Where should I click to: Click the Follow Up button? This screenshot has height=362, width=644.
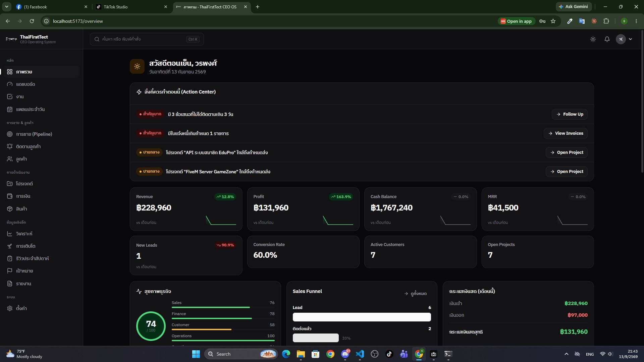click(570, 114)
